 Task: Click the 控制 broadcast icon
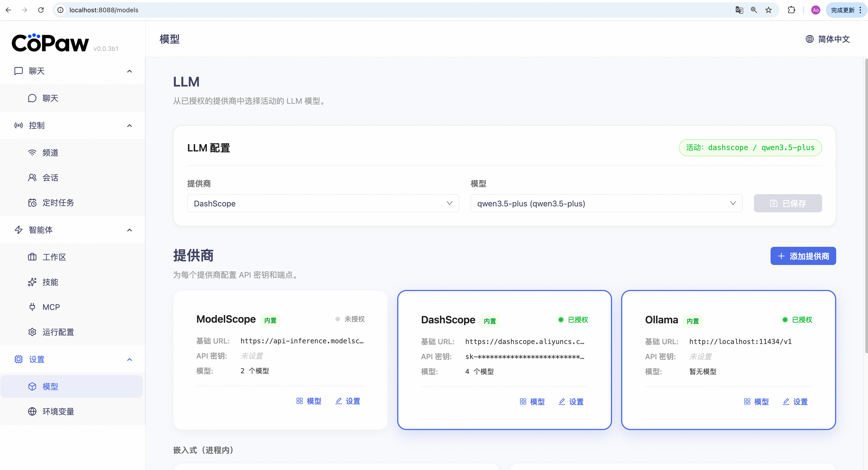point(19,126)
